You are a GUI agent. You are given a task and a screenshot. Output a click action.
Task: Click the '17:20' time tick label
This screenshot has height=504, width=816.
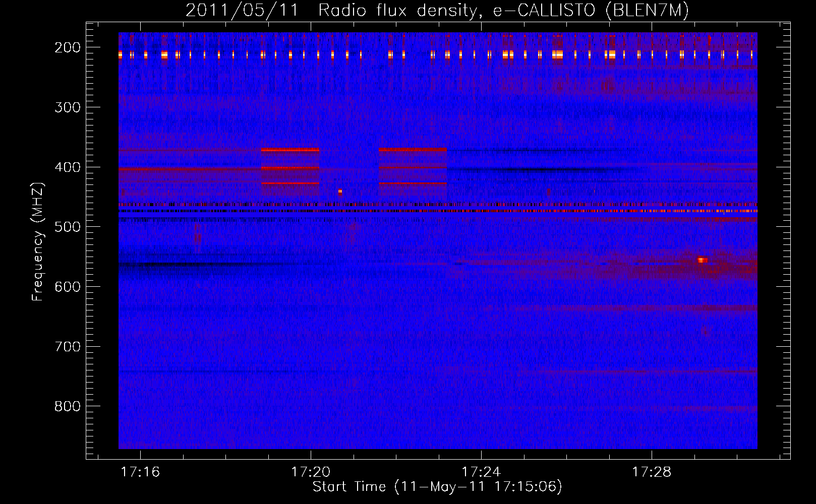(311, 472)
